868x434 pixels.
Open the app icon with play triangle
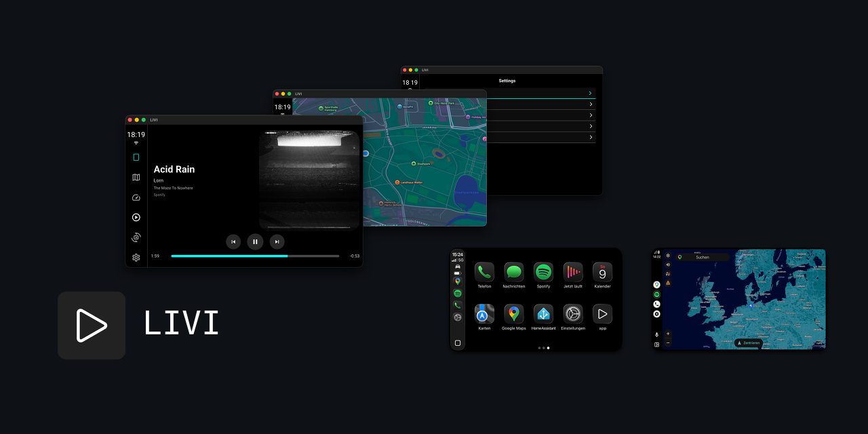602,314
